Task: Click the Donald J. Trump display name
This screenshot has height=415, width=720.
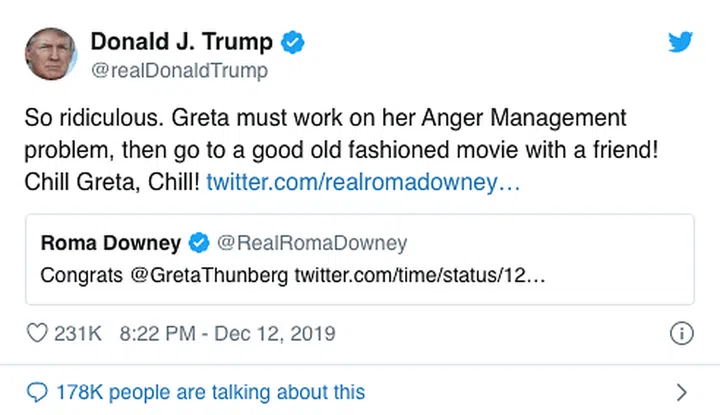Action: click(182, 42)
